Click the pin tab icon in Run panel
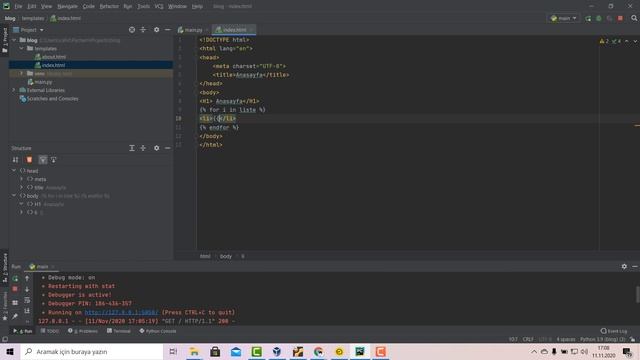The image size is (640, 360). click(15, 316)
